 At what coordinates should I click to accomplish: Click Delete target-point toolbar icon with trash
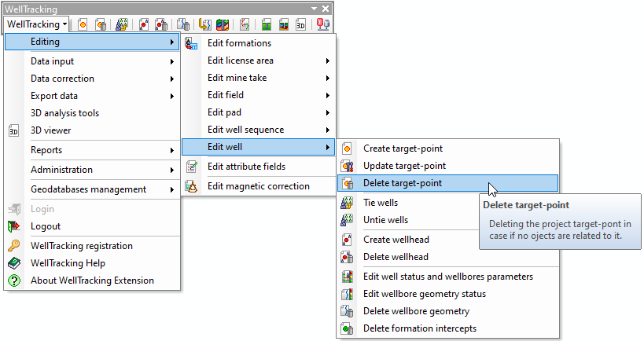click(101, 24)
